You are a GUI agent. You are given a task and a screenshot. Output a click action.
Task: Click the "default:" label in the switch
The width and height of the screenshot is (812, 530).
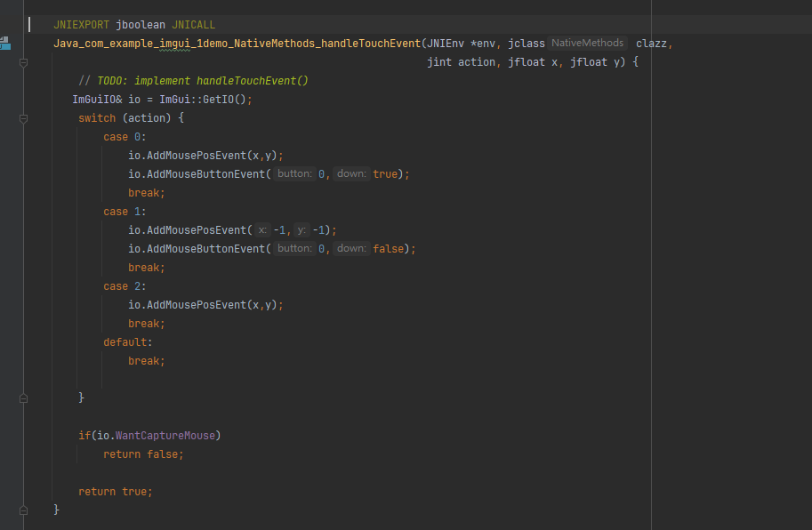coord(127,342)
